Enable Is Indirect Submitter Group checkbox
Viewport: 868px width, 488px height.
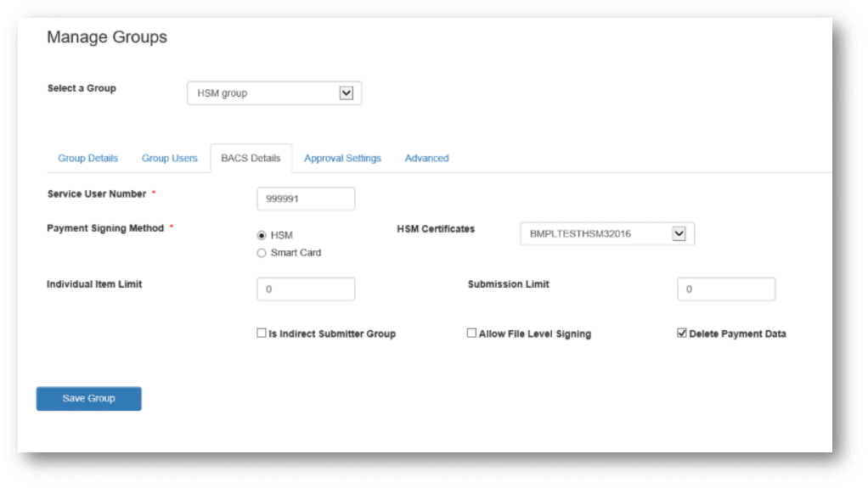(262, 333)
